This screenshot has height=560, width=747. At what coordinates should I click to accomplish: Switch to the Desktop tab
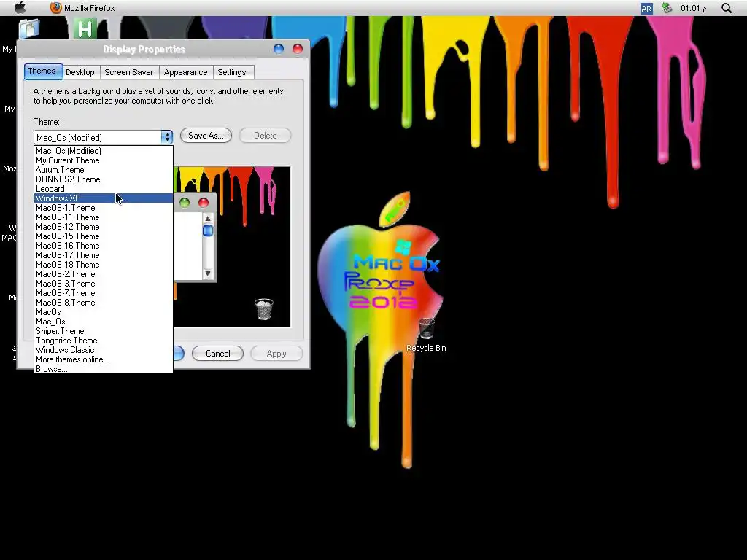(80, 72)
